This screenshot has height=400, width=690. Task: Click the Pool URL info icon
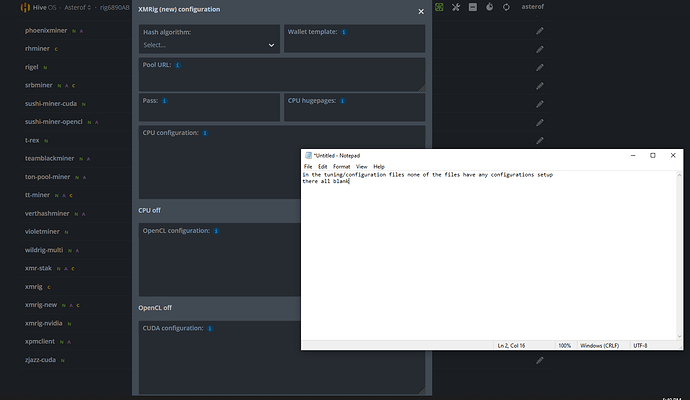click(178, 65)
